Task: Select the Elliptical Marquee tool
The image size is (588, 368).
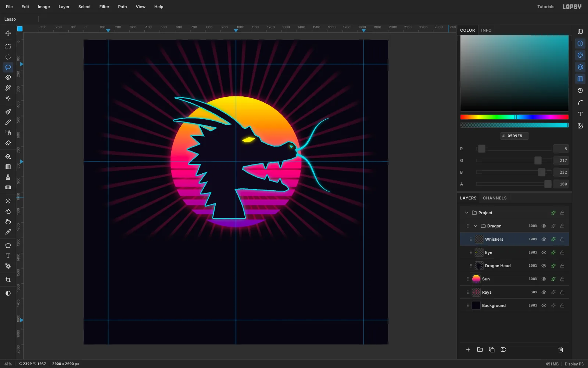Action: pyautogui.click(x=8, y=57)
